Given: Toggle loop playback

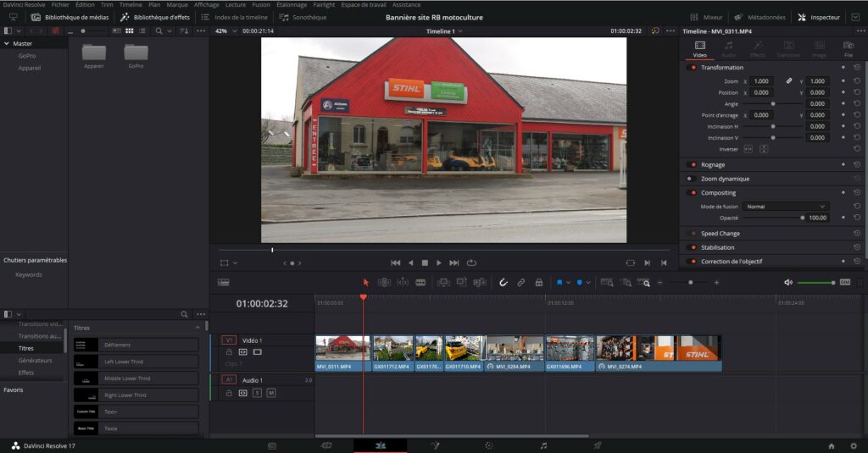Looking at the screenshot, I should pos(471,262).
